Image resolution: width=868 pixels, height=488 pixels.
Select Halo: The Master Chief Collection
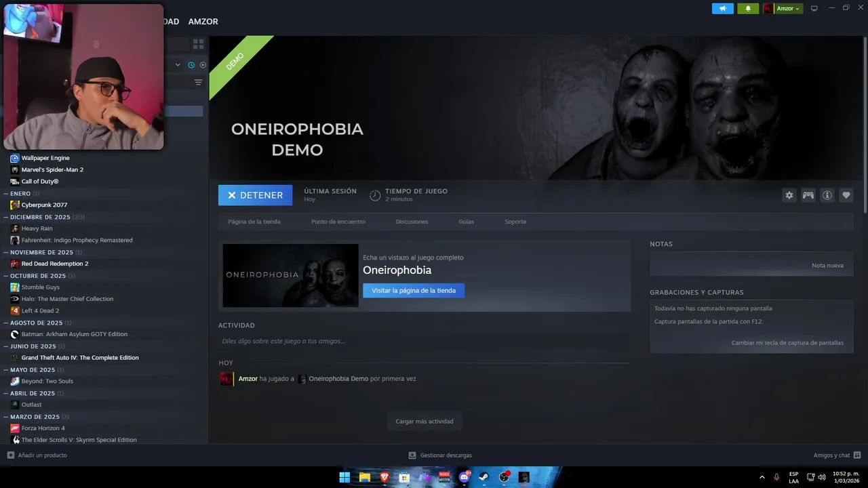(x=67, y=299)
